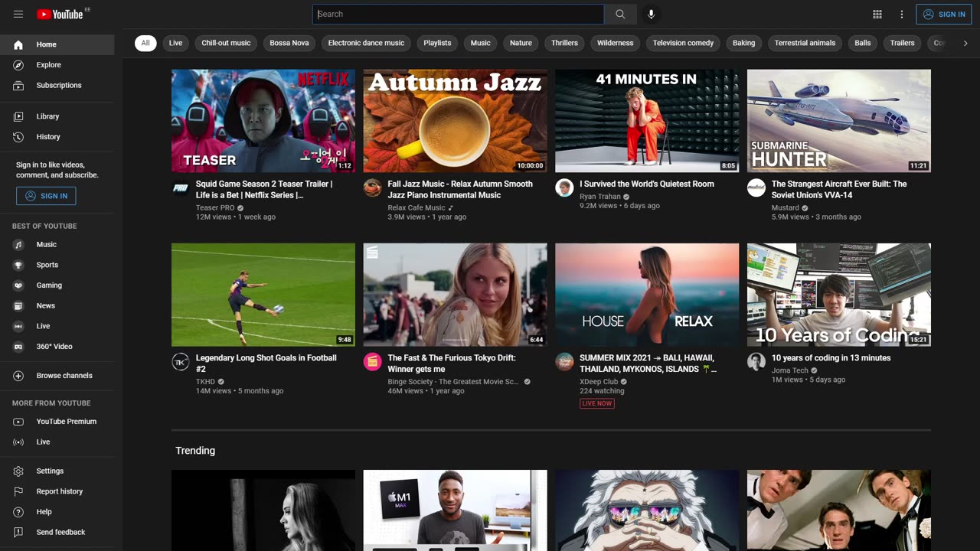The image size is (980, 551).
Task: Open 10 Years of Coding thumbnail
Action: (x=839, y=295)
